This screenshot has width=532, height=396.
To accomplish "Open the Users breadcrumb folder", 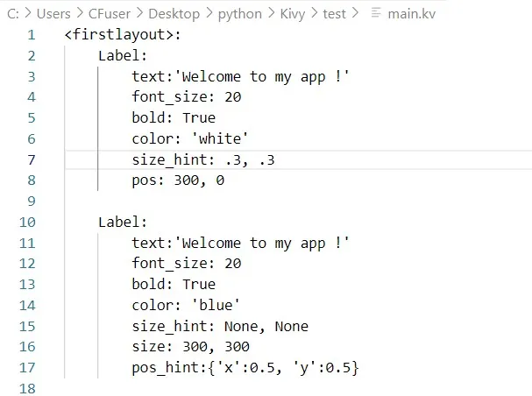I will point(55,14).
